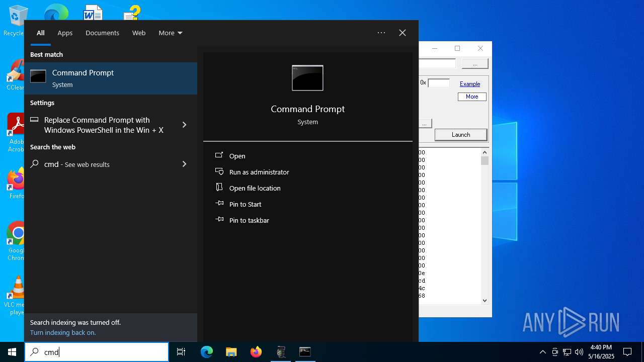
Task: Click the 0x hex input field
Action: [x=439, y=83]
